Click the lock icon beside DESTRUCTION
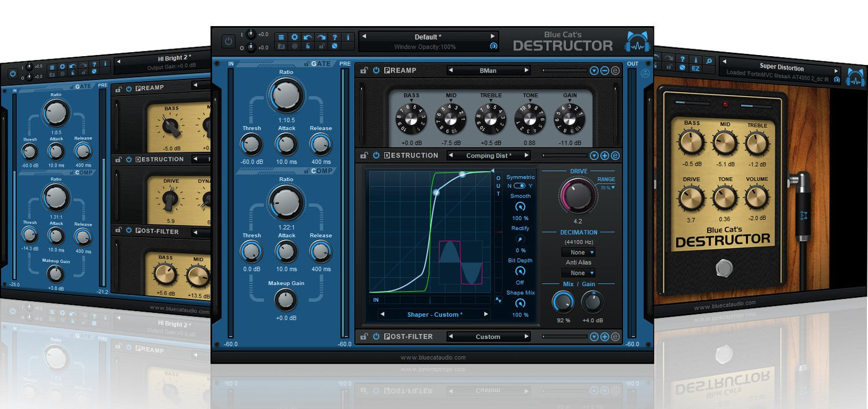Image resolution: width=868 pixels, height=409 pixels. [365, 155]
